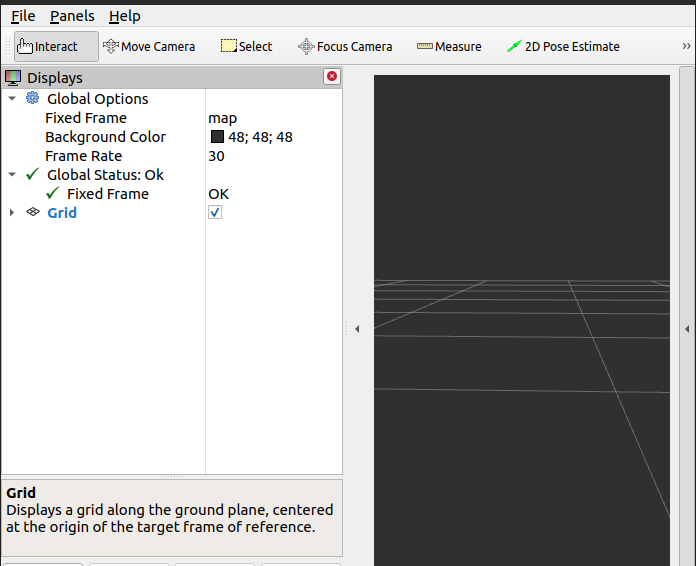696x566 pixels.
Task: Edit the Fixed Frame map value
Action: click(270, 118)
